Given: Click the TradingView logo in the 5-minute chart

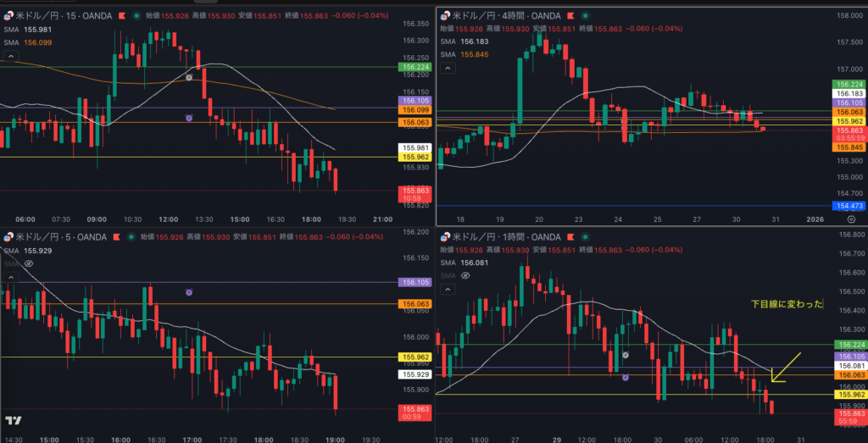Looking at the screenshot, I should (x=13, y=420).
